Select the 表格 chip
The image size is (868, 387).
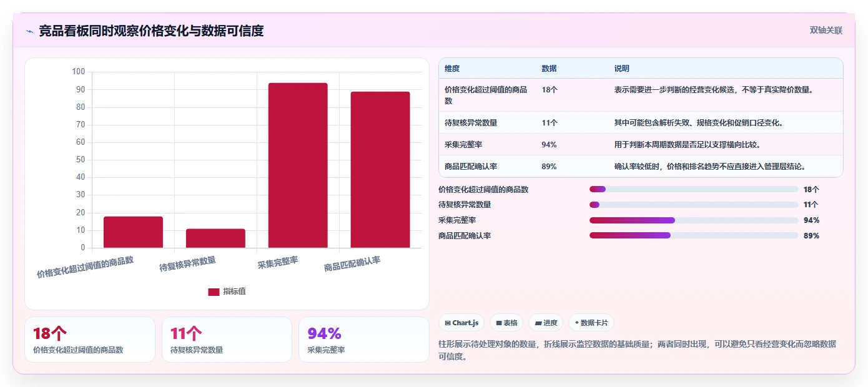click(506, 323)
